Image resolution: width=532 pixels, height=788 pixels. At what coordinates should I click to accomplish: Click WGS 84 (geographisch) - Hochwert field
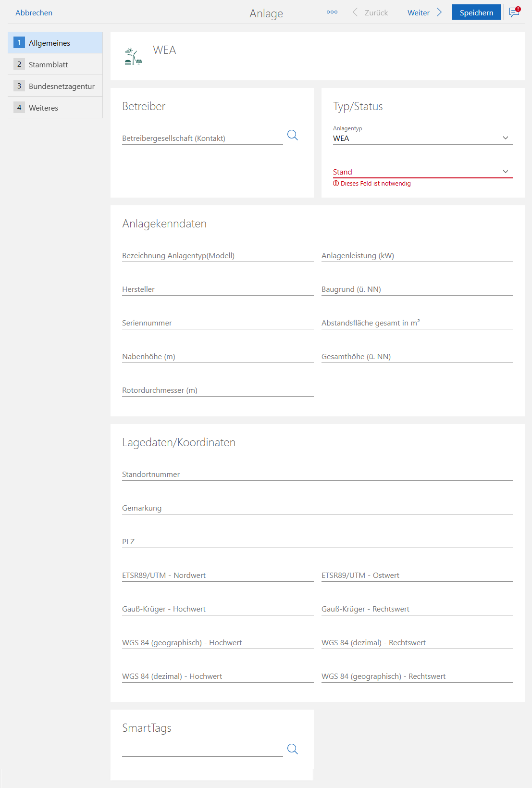pyautogui.click(x=218, y=643)
